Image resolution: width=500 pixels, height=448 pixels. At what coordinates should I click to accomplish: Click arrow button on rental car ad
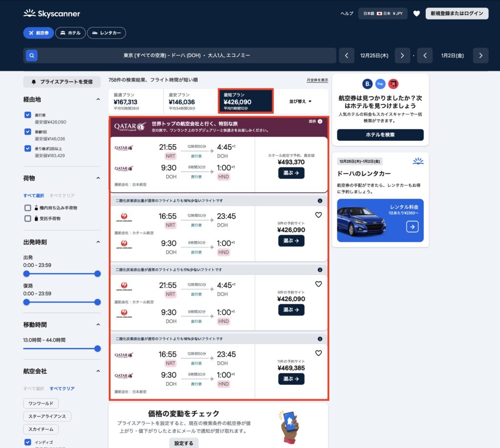[412, 226]
